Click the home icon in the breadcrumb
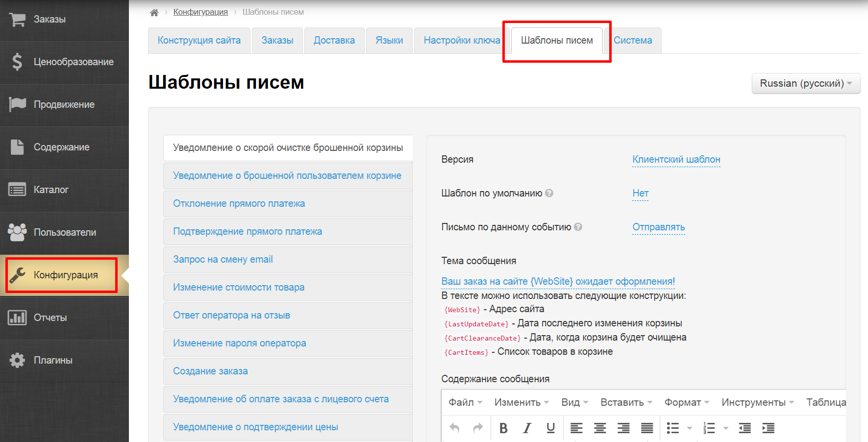Image resolution: width=868 pixels, height=442 pixels. [154, 11]
